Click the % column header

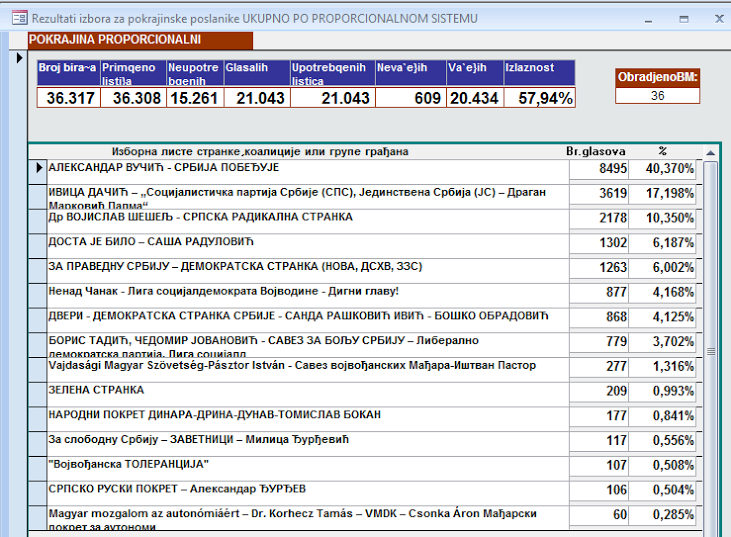coord(662,151)
